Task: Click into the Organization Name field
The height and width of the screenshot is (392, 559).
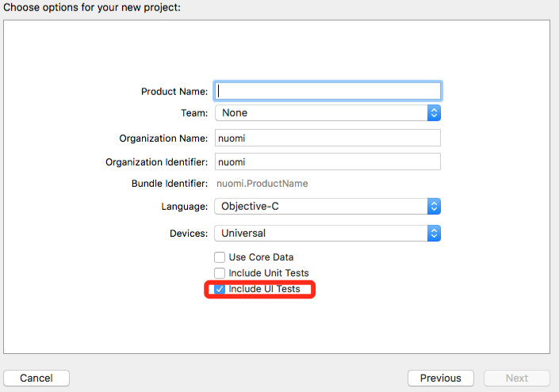Action: (x=328, y=138)
